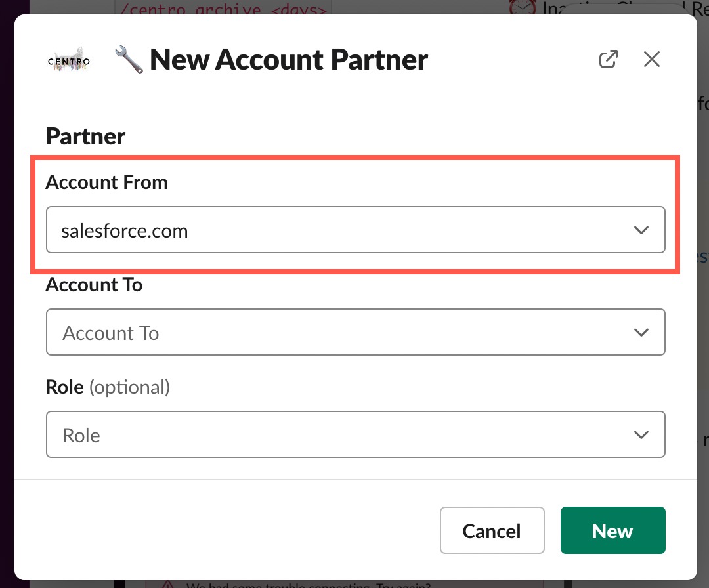709x588 pixels.
Task: Submit with the green New button
Action: 612,530
